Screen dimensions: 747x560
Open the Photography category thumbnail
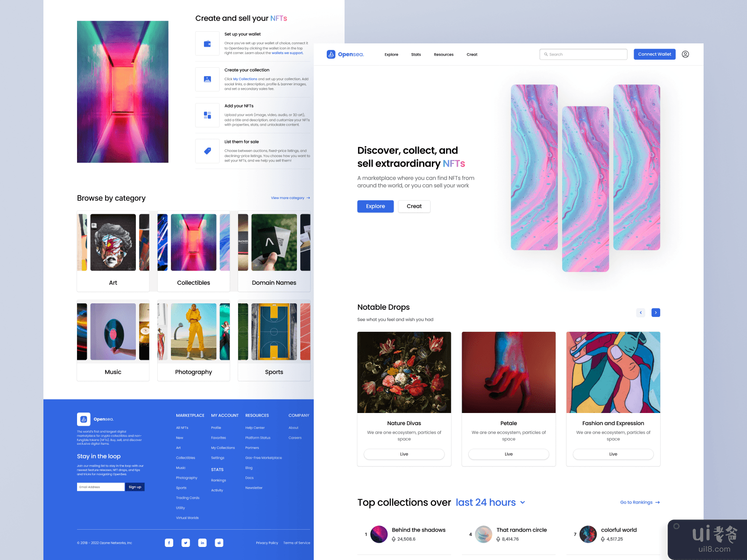tap(193, 331)
